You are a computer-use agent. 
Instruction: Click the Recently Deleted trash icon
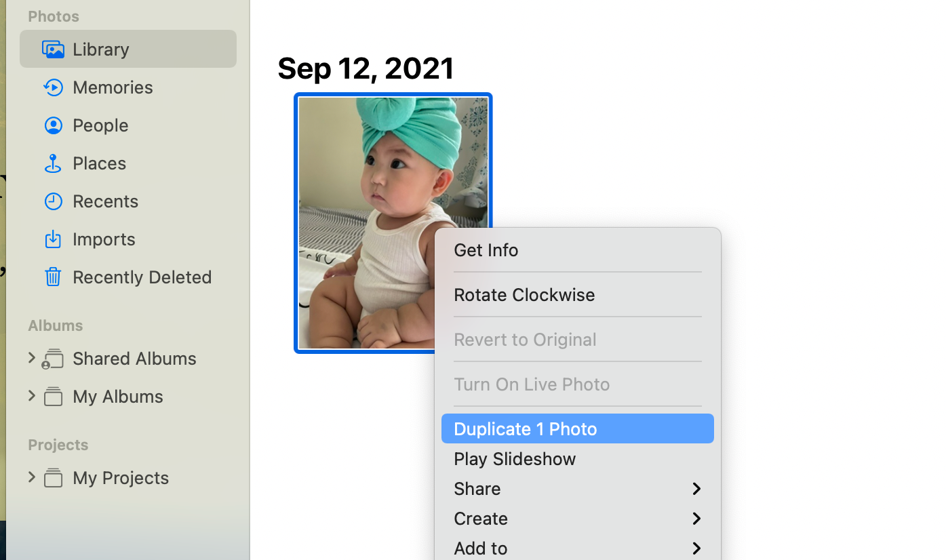(x=53, y=277)
